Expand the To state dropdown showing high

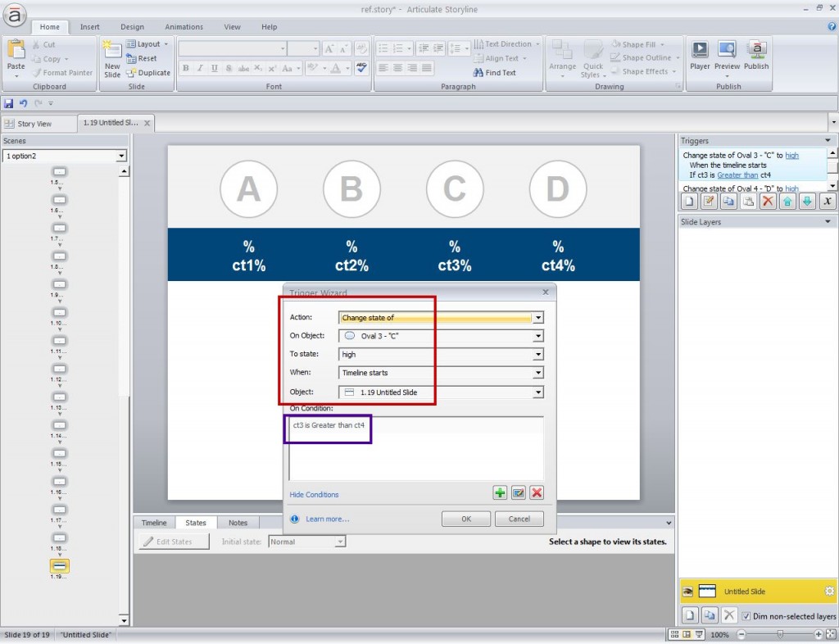(x=538, y=354)
